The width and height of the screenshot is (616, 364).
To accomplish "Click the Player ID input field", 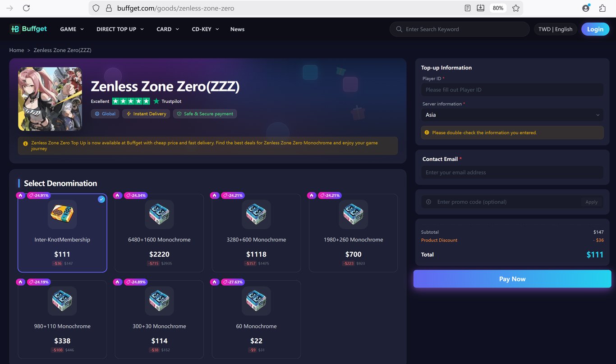I will [512, 90].
